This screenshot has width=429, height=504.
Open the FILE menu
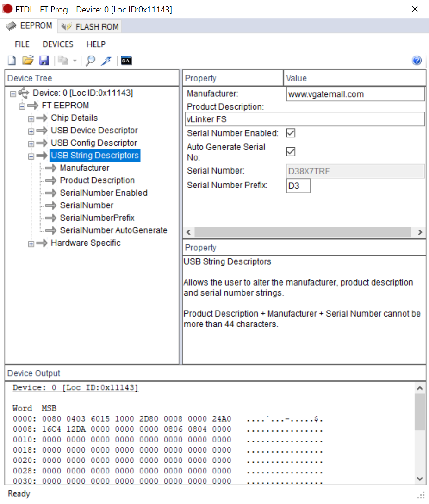pyautogui.click(x=22, y=44)
